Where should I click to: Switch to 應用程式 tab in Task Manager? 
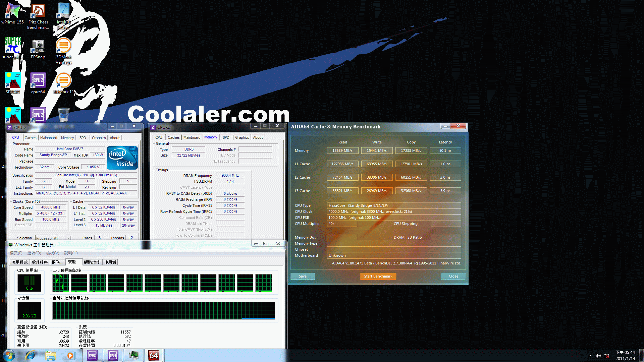click(x=20, y=262)
